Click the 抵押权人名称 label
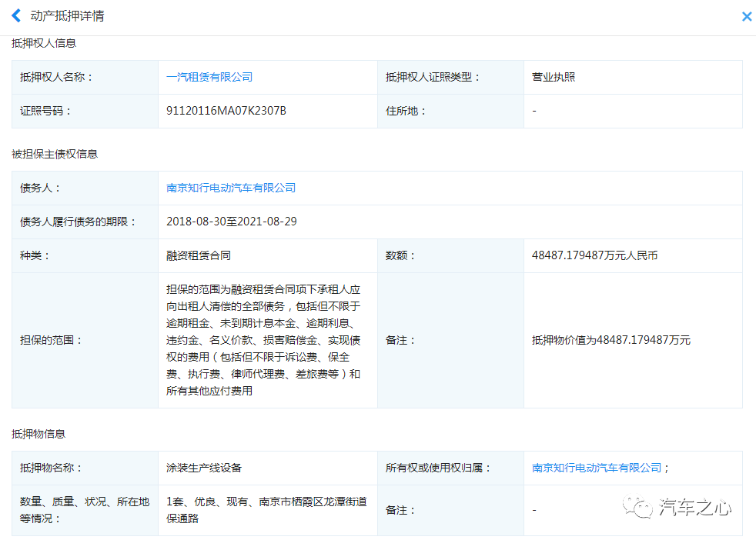 [56, 77]
